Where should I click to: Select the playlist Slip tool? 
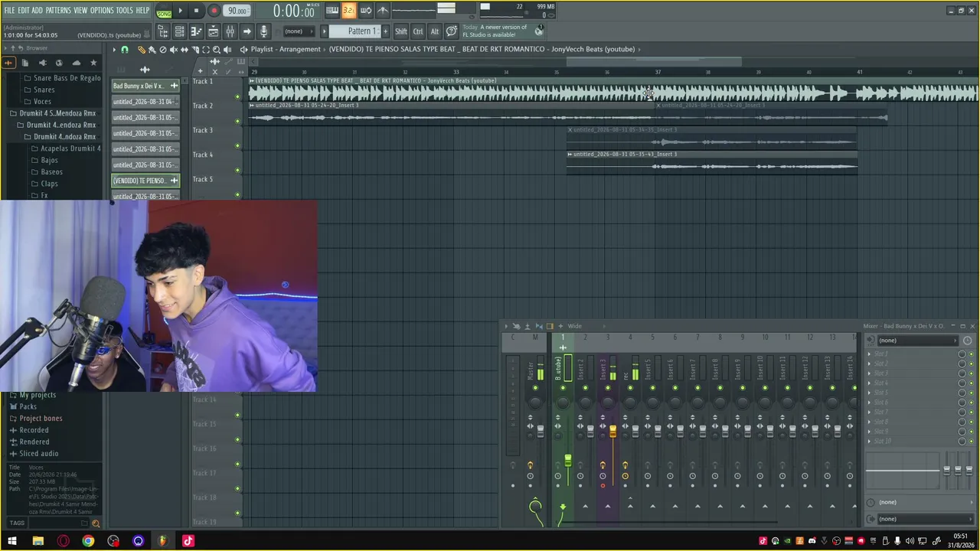[x=184, y=50]
